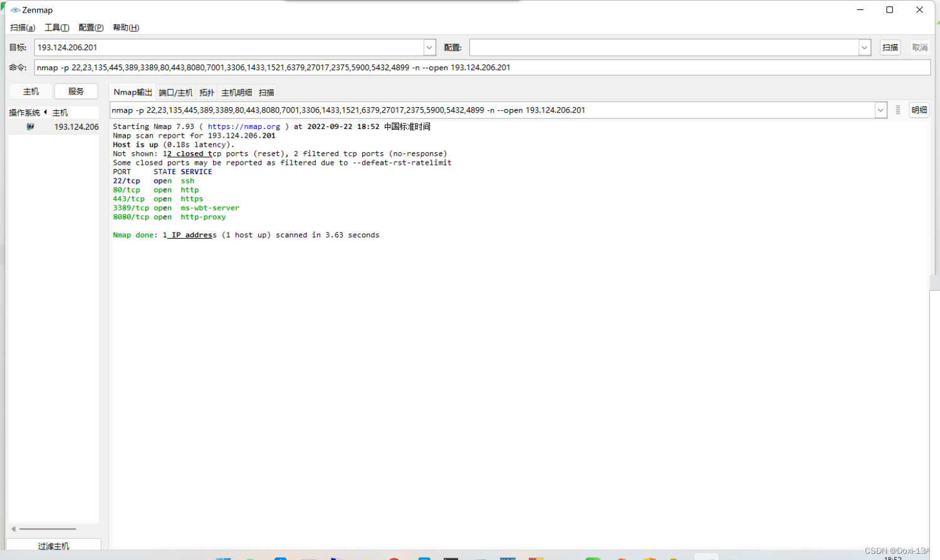Open the 配置(P) menu in the menu bar

pos(91,28)
